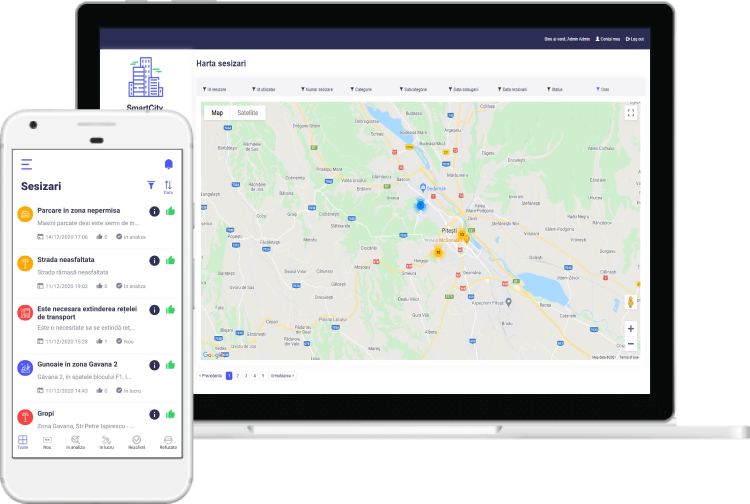Open the Numar sesizare filter
Screen dimensions: 750x504
(317, 89)
